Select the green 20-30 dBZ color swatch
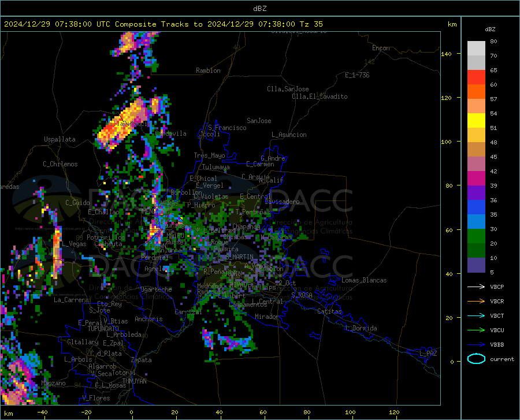This screenshot has height=420, width=520. coord(476,236)
